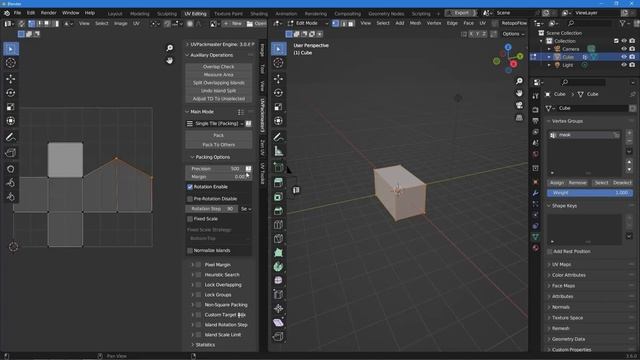Select the UV Pinch sculpt tool
640x360 pixels.
tap(11, 197)
